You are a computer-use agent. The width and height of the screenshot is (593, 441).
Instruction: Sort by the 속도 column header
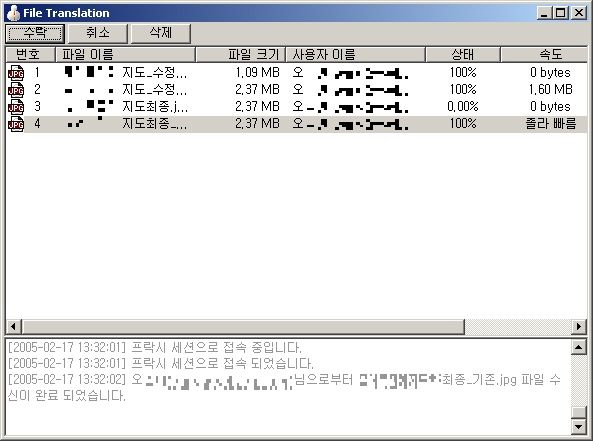544,54
